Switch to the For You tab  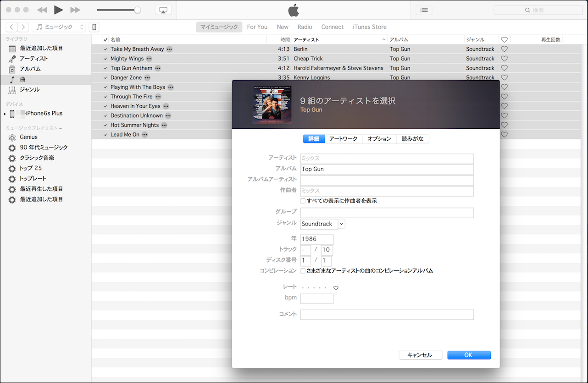tap(257, 27)
